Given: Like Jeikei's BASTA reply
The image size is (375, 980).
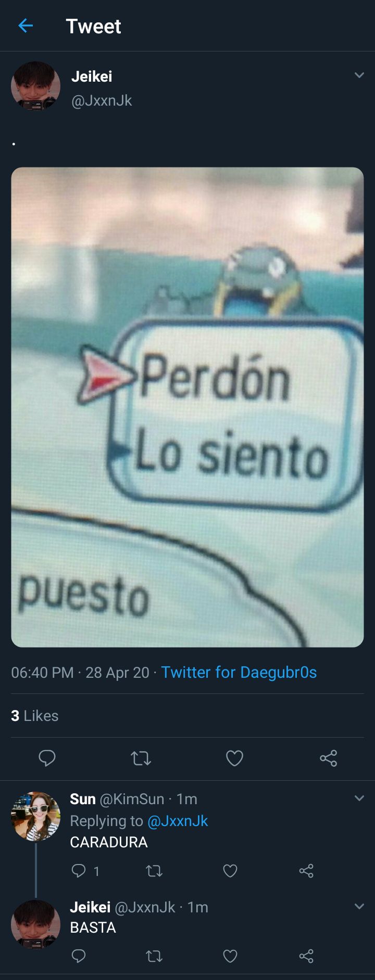Looking at the screenshot, I should (x=230, y=956).
